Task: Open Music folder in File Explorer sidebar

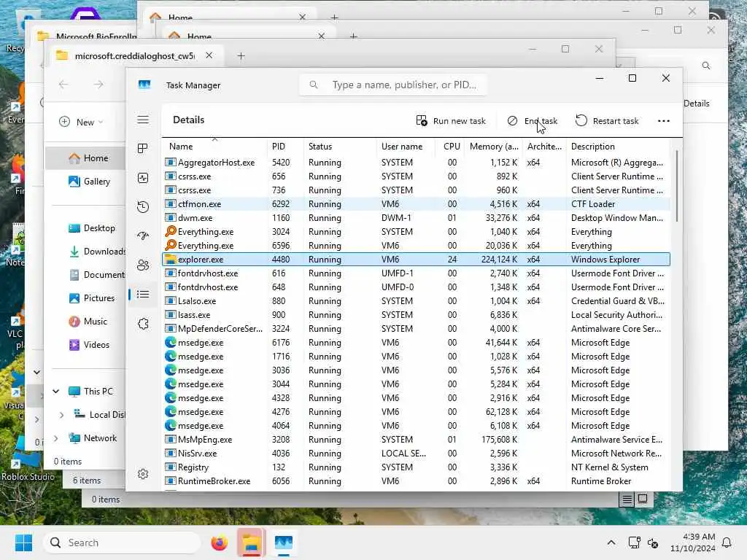Action: [x=88, y=322]
